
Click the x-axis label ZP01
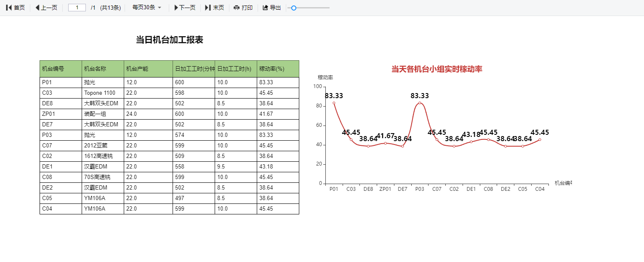(385, 189)
